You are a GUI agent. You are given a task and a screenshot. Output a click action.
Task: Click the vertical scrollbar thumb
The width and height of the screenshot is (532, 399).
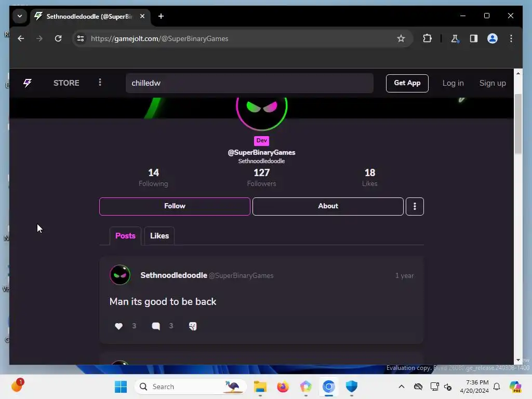coord(518,124)
